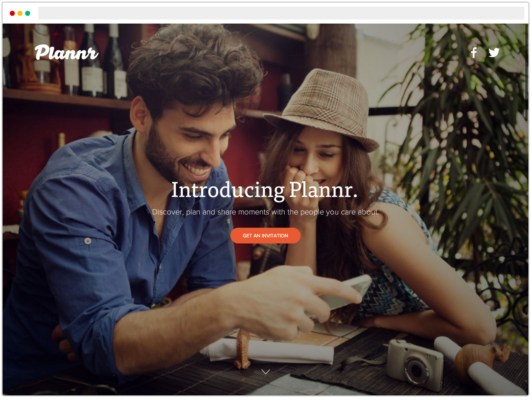Click the Get an Invitation button
The height and width of the screenshot is (400, 532).
click(265, 236)
